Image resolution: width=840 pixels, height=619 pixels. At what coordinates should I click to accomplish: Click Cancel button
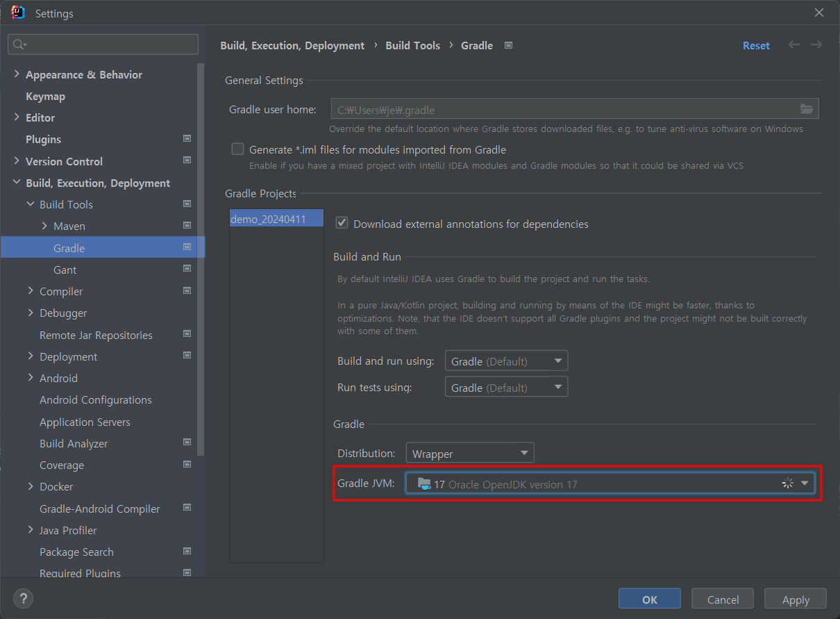pos(723,599)
